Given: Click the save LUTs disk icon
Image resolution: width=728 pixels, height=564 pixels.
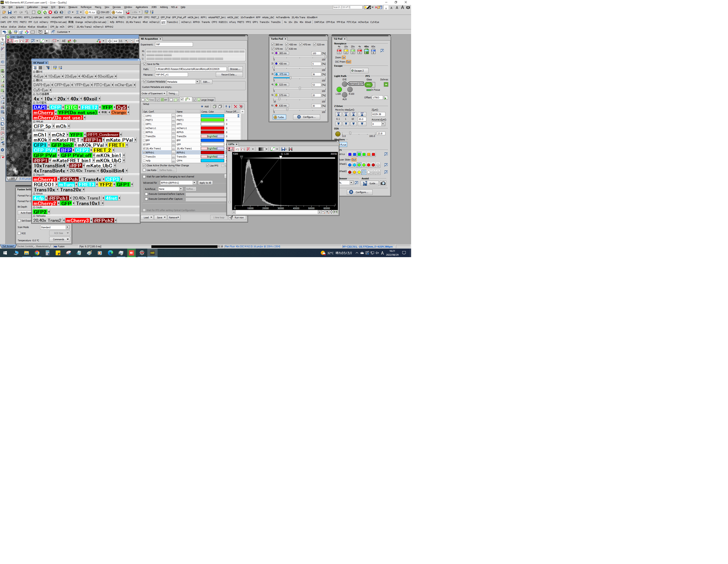Looking at the screenshot, I should [283, 149].
